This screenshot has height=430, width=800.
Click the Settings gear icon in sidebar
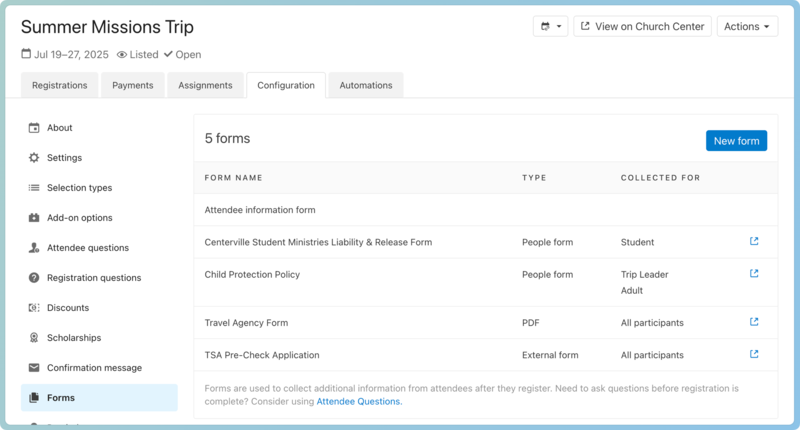point(34,158)
